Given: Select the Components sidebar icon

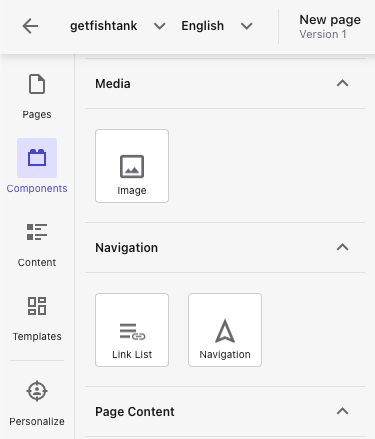Looking at the screenshot, I should [37, 158].
